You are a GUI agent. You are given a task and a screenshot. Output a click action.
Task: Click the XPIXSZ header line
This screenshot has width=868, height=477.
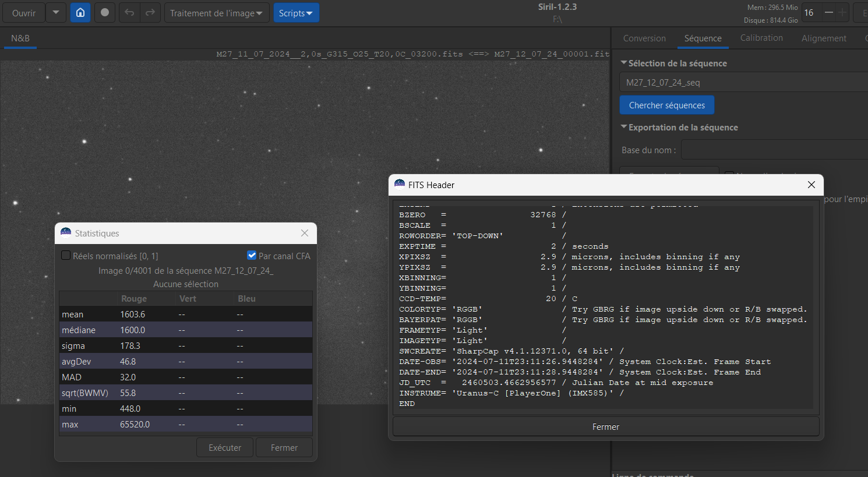pos(570,257)
